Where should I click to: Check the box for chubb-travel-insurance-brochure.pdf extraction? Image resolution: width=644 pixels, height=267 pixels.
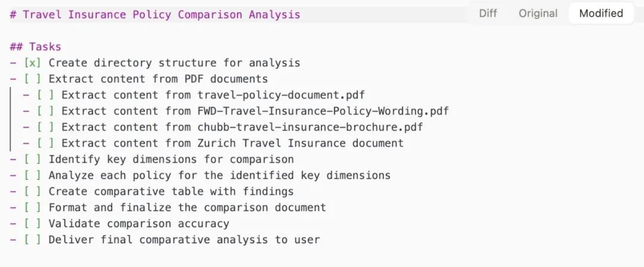pos(46,127)
